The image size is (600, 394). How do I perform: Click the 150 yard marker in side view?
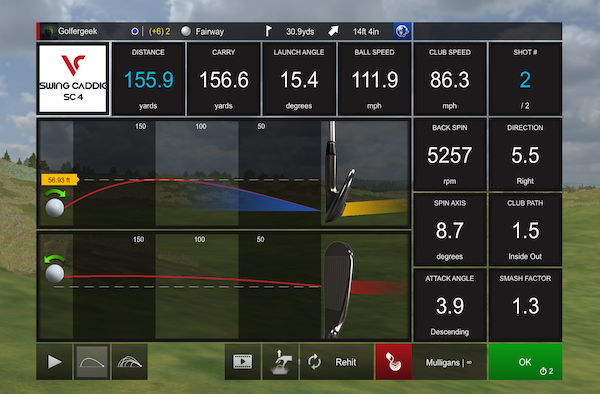[x=140, y=126]
